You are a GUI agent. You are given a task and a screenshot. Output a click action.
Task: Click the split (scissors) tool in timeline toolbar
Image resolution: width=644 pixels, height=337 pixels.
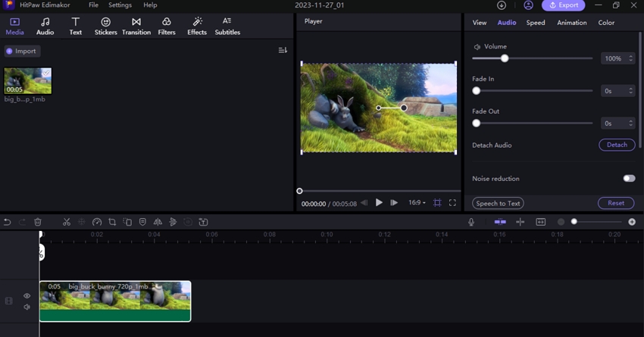click(67, 222)
